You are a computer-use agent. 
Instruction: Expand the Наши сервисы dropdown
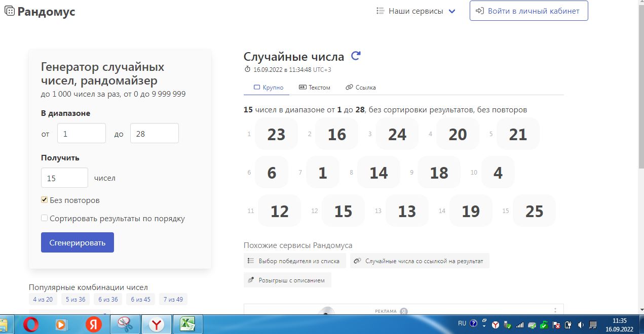(x=416, y=11)
